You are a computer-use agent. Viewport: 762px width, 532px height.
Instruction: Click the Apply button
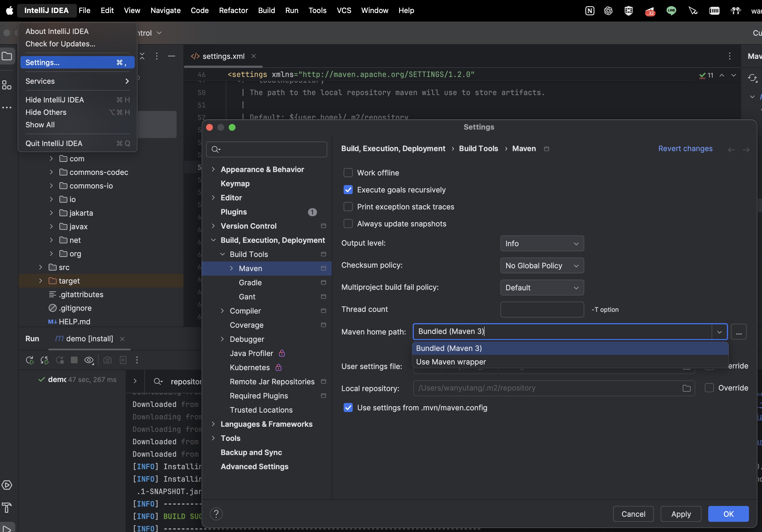tap(681, 514)
